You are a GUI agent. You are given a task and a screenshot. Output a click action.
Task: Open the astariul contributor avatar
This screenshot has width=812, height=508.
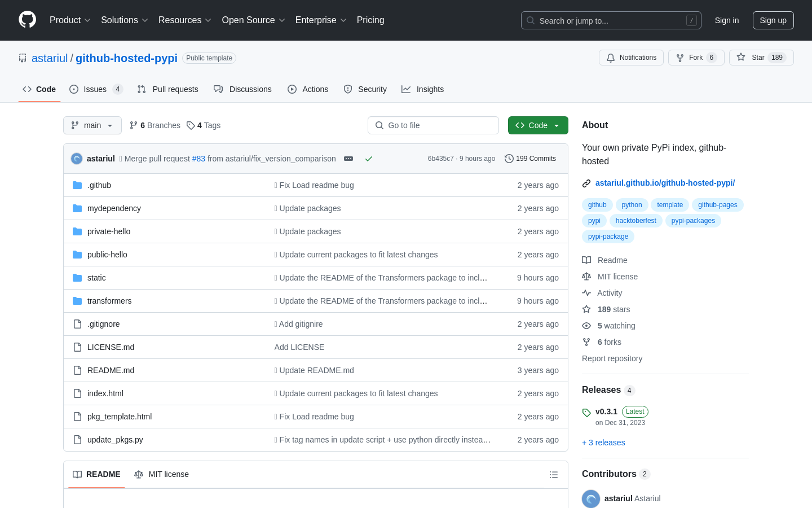click(x=591, y=499)
